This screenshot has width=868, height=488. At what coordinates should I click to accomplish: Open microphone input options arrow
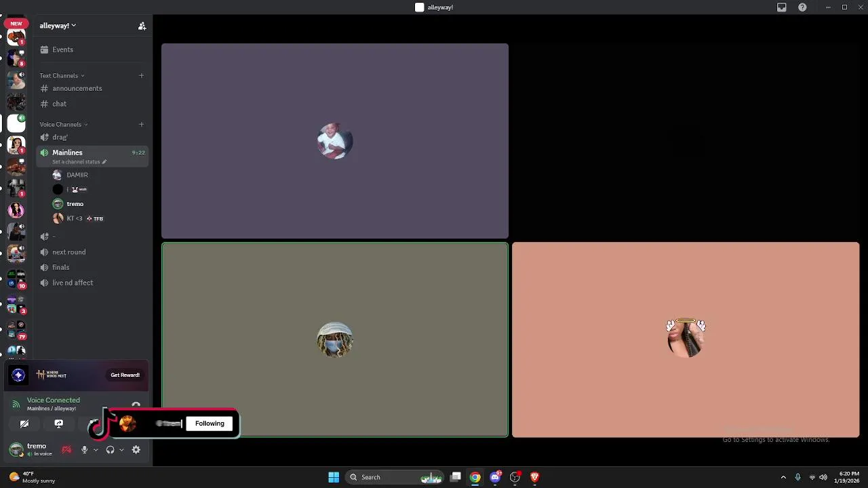click(96, 449)
